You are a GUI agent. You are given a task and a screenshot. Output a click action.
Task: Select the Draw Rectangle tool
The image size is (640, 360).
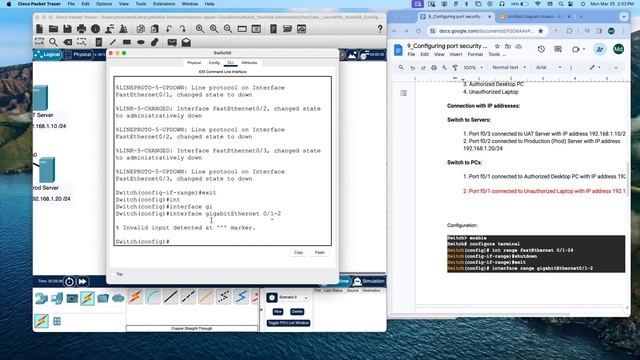click(127, 42)
